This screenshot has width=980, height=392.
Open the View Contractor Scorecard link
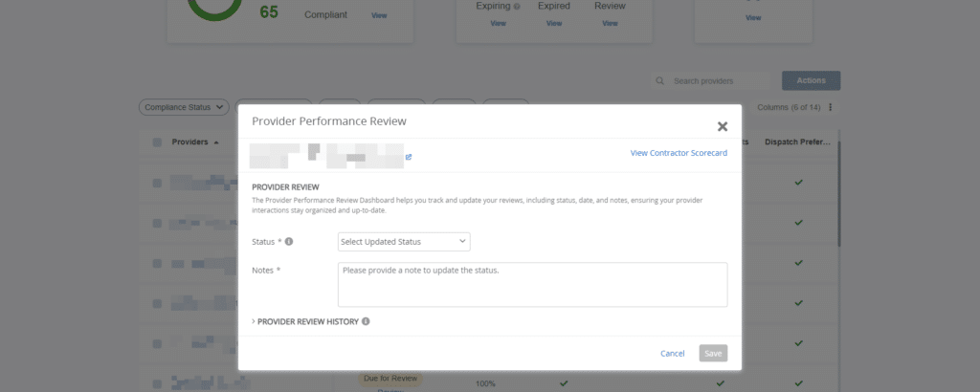click(x=679, y=153)
